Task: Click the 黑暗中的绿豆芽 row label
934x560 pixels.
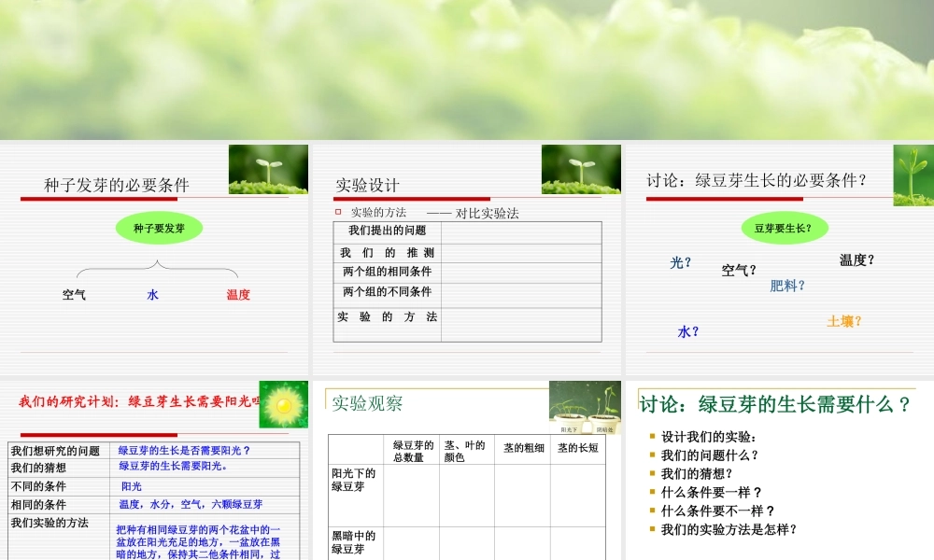Action: pos(353,540)
